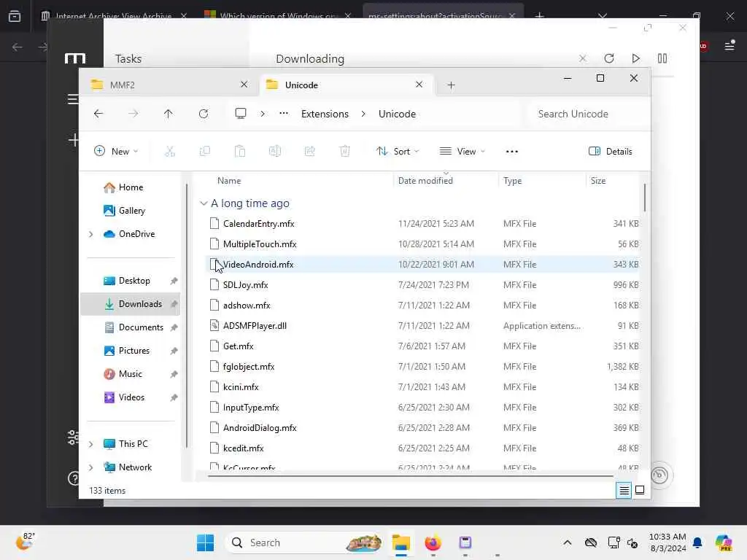
Task: Open Desktop quick access folder
Action: (x=133, y=281)
